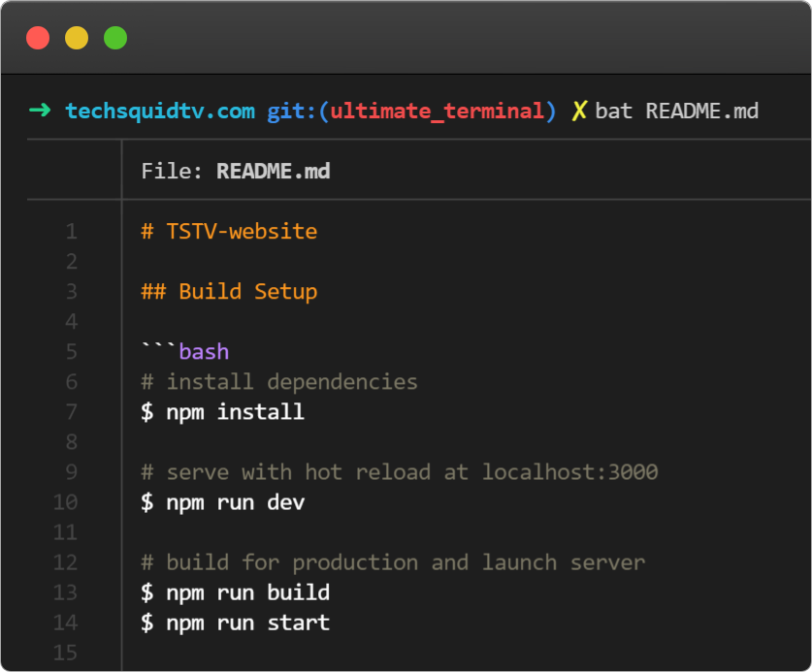Viewport: 812px width, 672px height.
Task: Click line number 3 in gutter
Action: [x=72, y=292]
